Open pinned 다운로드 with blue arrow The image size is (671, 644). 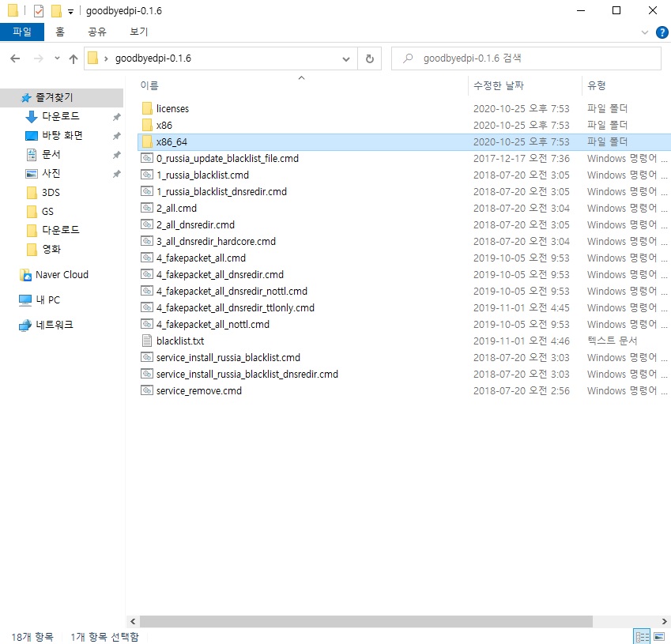[61, 116]
